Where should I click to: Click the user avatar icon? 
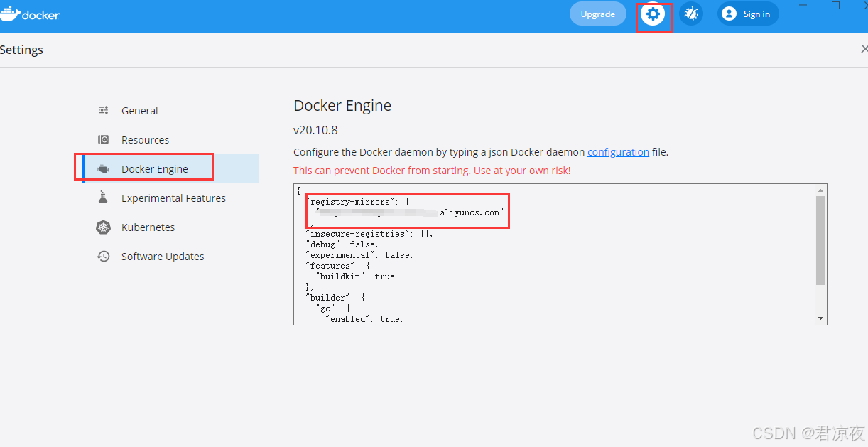[x=729, y=14]
